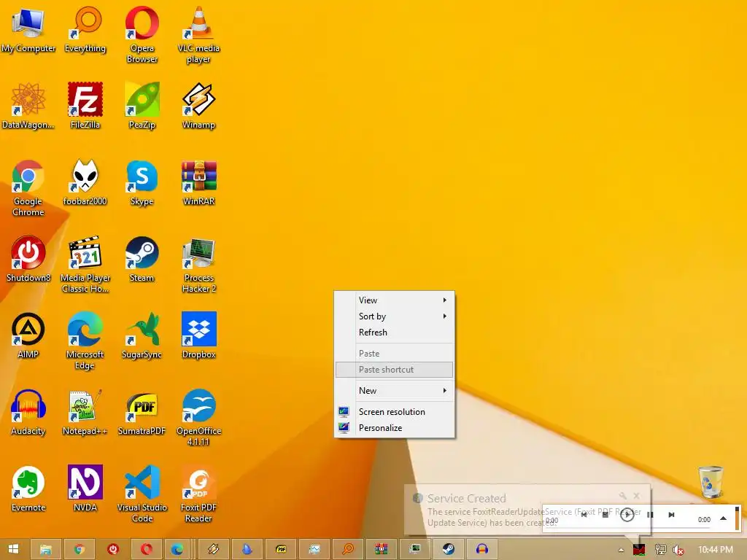The height and width of the screenshot is (560, 747).
Task: Select the Recycle Bin on the desktop
Action: pyautogui.click(x=711, y=483)
